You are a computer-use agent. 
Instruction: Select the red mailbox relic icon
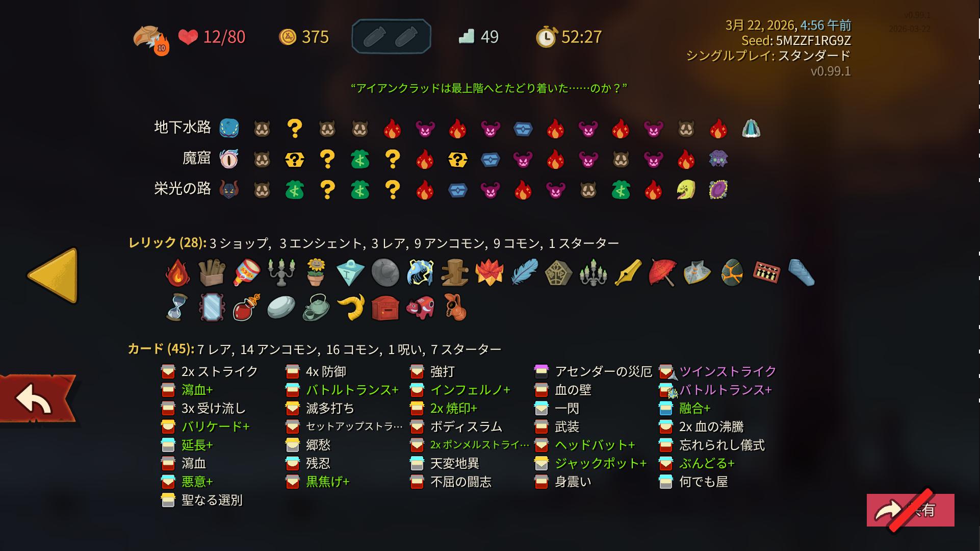click(x=385, y=308)
